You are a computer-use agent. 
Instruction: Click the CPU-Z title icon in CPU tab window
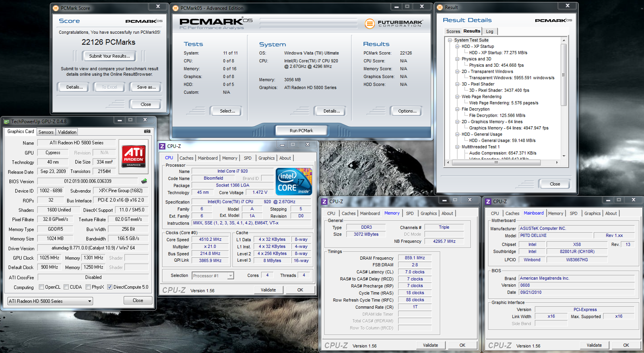[x=162, y=146]
